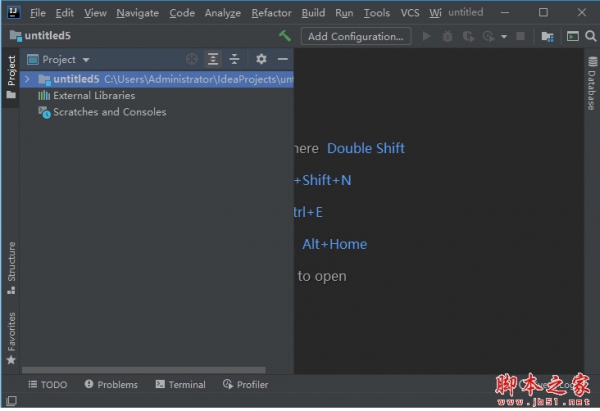Click Expand All icon in Project panel
The height and width of the screenshot is (411, 600).
click(x=213, y=59)
